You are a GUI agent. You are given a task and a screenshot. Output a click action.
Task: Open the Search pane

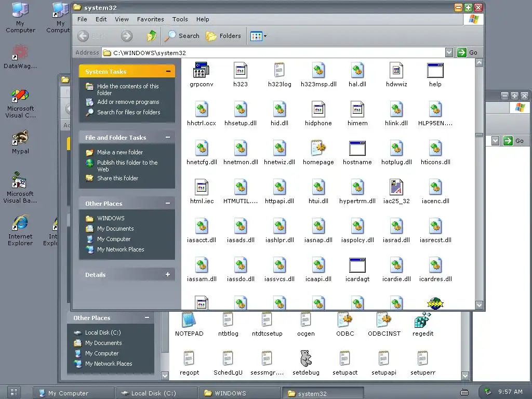point(182,36)
